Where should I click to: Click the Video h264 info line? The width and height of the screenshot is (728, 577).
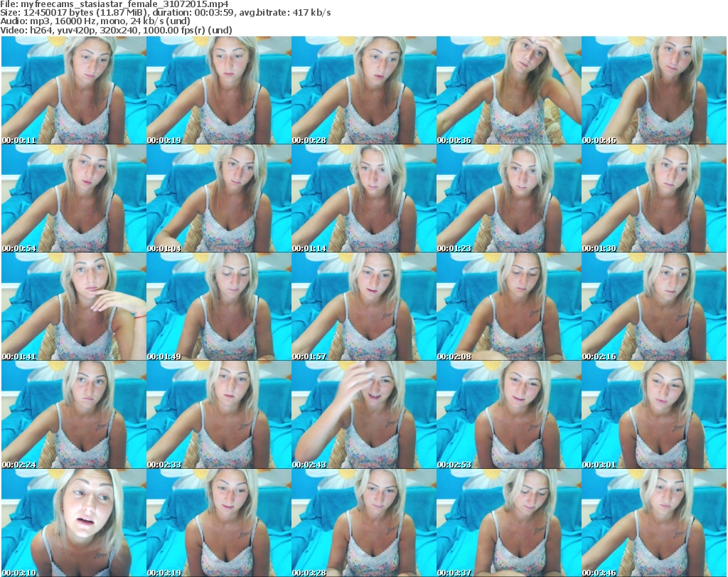click(x=116, y=30)
